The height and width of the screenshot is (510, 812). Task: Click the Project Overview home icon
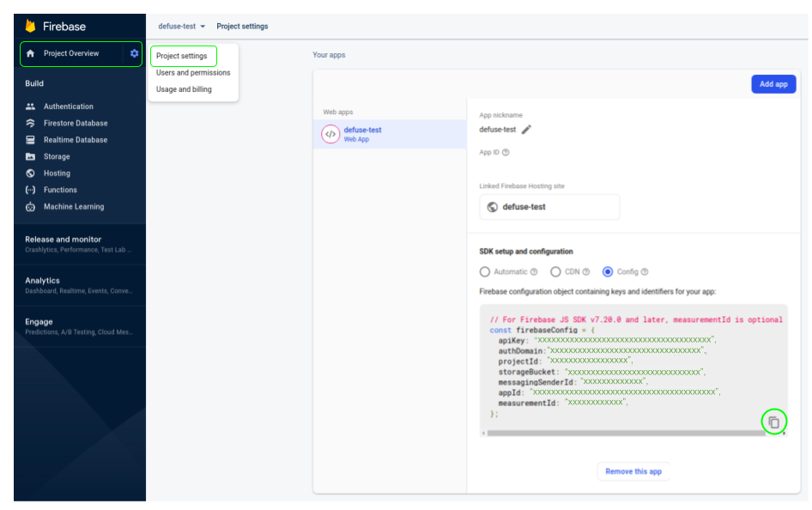coord(31,53)
